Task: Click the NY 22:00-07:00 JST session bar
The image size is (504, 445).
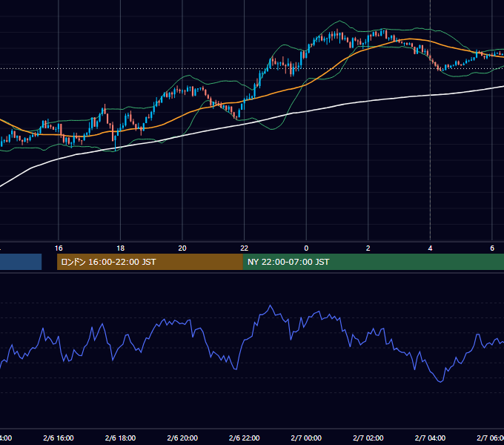Action: pos(373,262)
